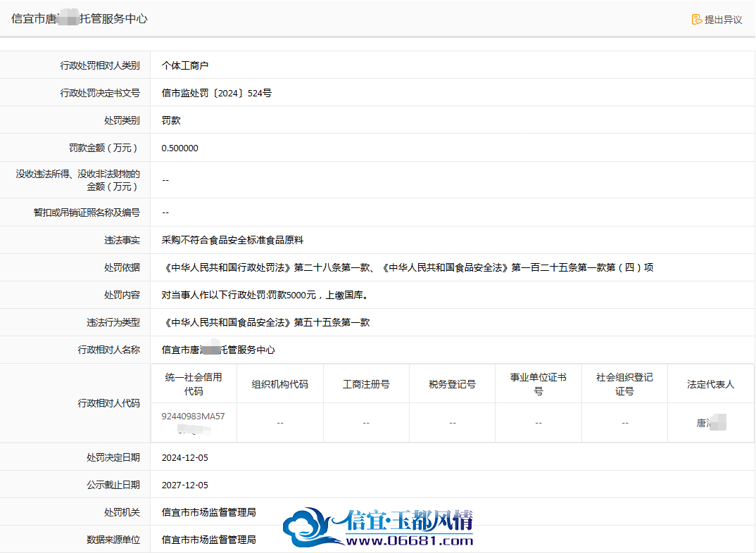Click the credit code 92440983MA57 cell
Screen dimensions: 756x553
coord(194,422)
